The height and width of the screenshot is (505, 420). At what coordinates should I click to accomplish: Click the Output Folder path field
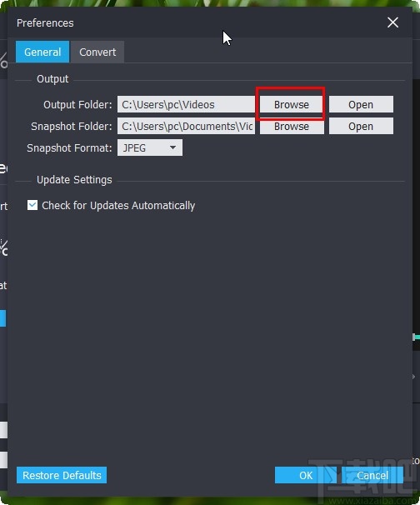click(186, 104)
